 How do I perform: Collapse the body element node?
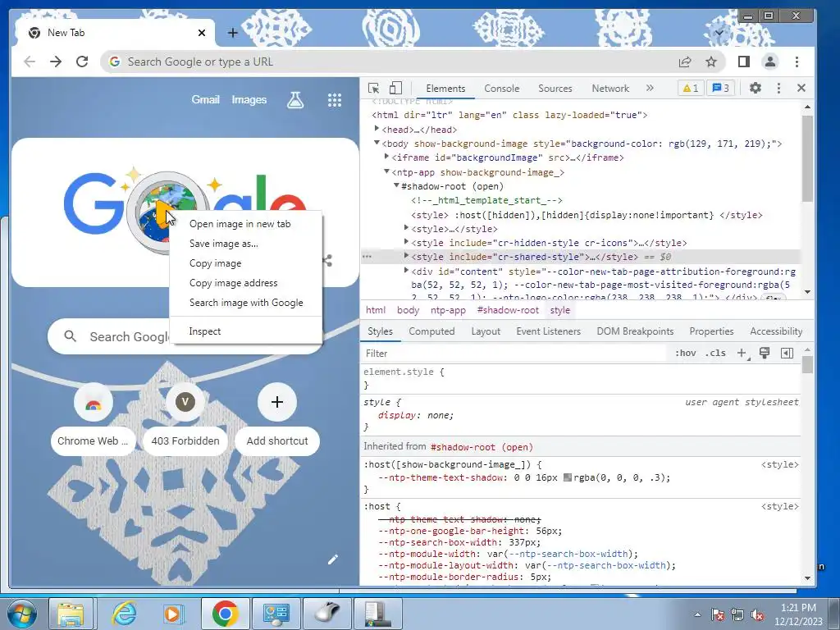point(377,143)
